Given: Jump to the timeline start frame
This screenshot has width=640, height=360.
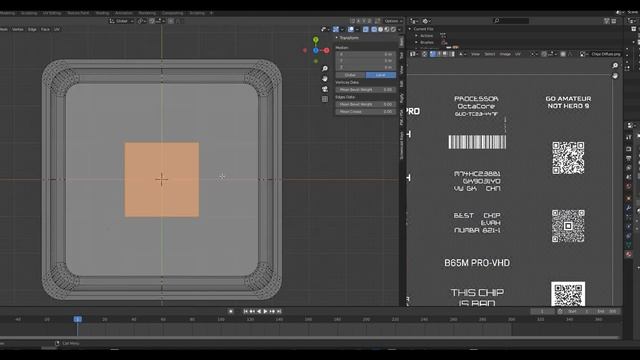Looking at the screenshot, I should click(245, 311).
